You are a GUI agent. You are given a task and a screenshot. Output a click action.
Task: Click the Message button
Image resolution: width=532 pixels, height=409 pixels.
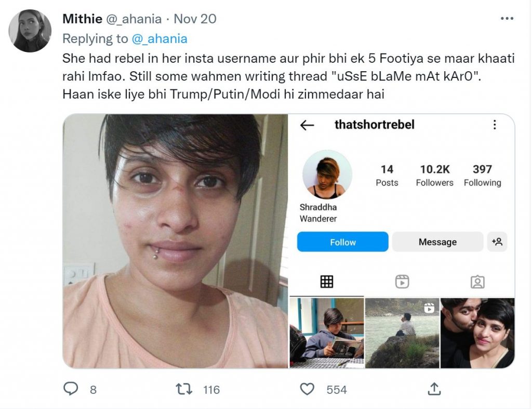tap(437, 242)
